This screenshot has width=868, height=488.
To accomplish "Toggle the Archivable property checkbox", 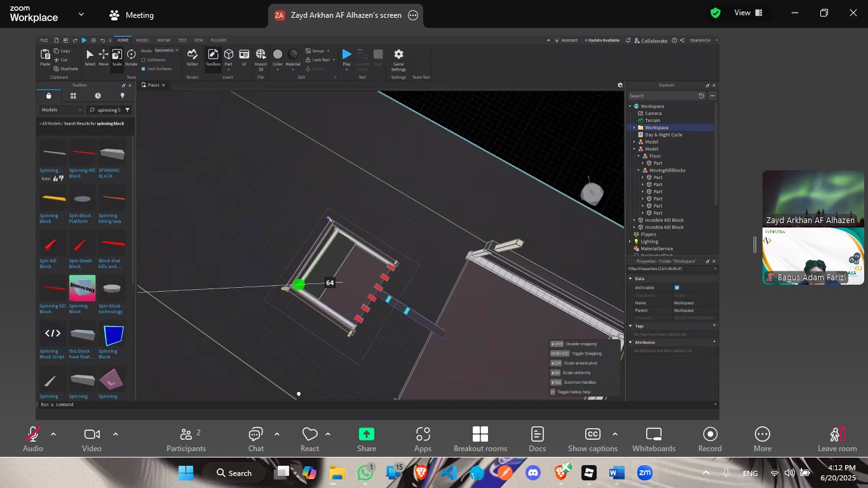I will point(677,288).
